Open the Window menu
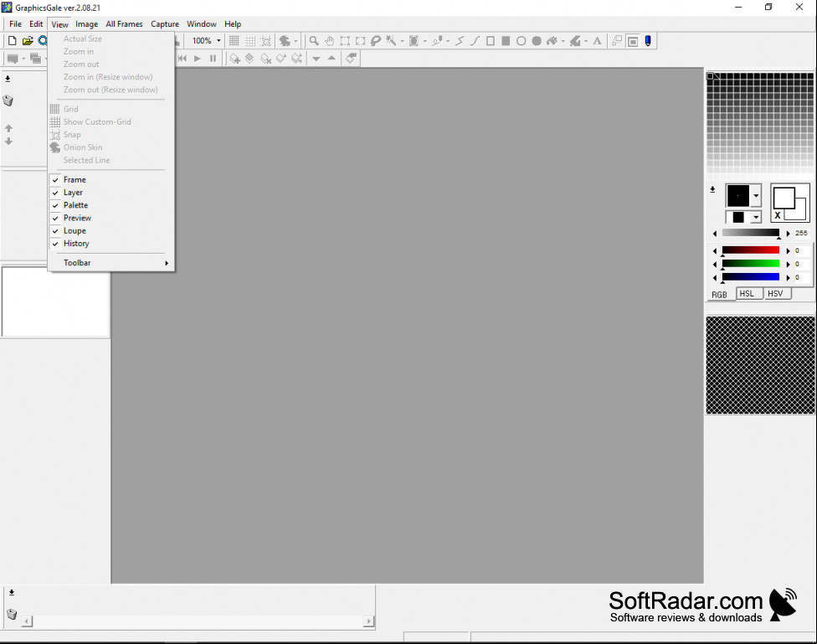This screenshot has height=644, width=817. (202, 24)
